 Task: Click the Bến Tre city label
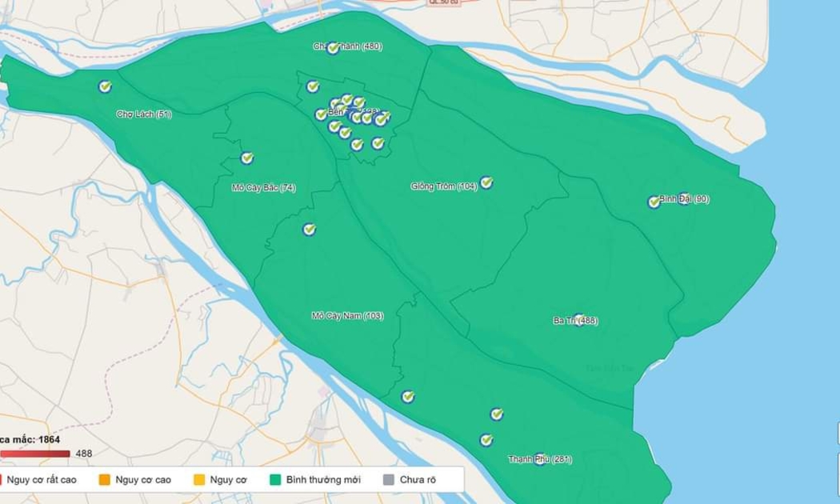(354, 112)
